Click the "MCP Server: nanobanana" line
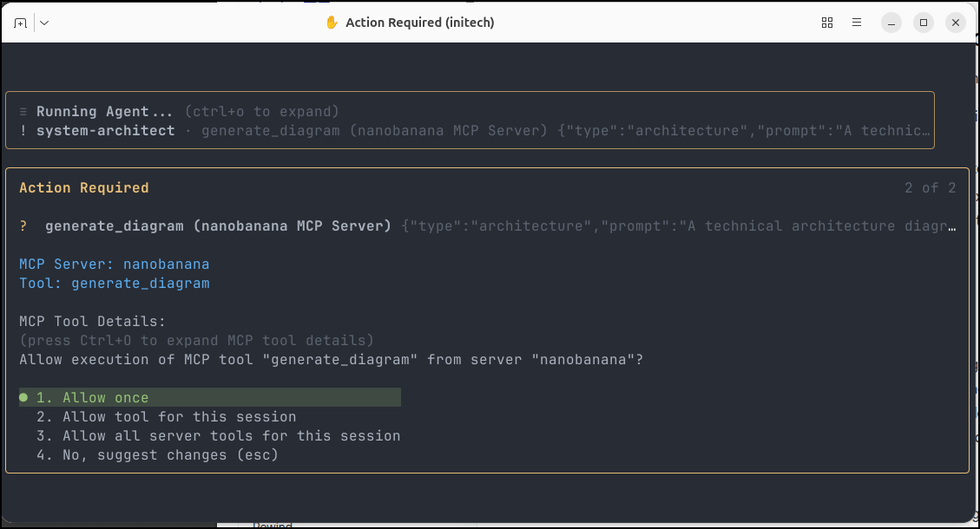The height and width of the screenshot is (529, 980). pos(115,264)
